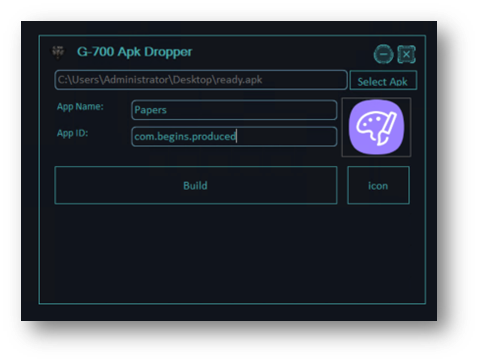Click the APK file path field
The width and height of the screenshot is (479, 363).
(201, 80)
